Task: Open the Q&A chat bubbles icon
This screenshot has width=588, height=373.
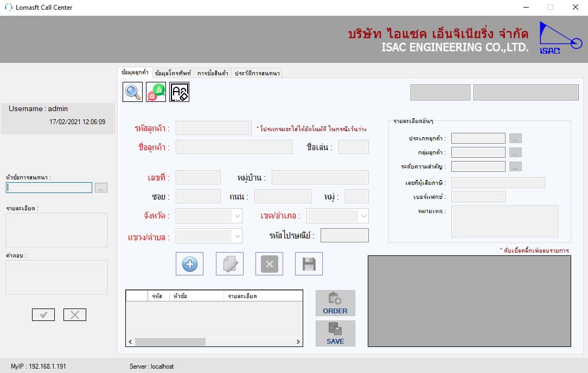Action: click(156, 92)
